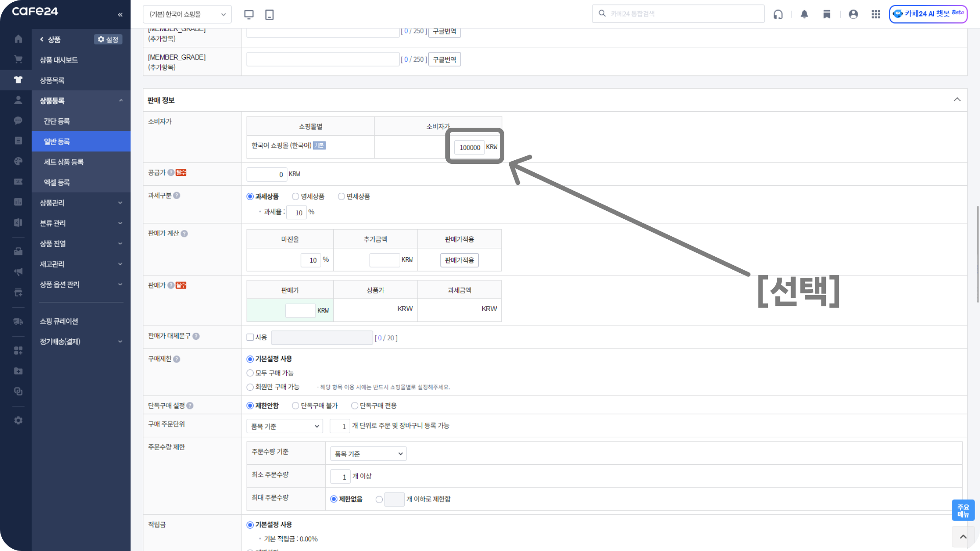
Task: Open the 카페24 AI 챗봇 Beta button
Action: pos(928,14)
